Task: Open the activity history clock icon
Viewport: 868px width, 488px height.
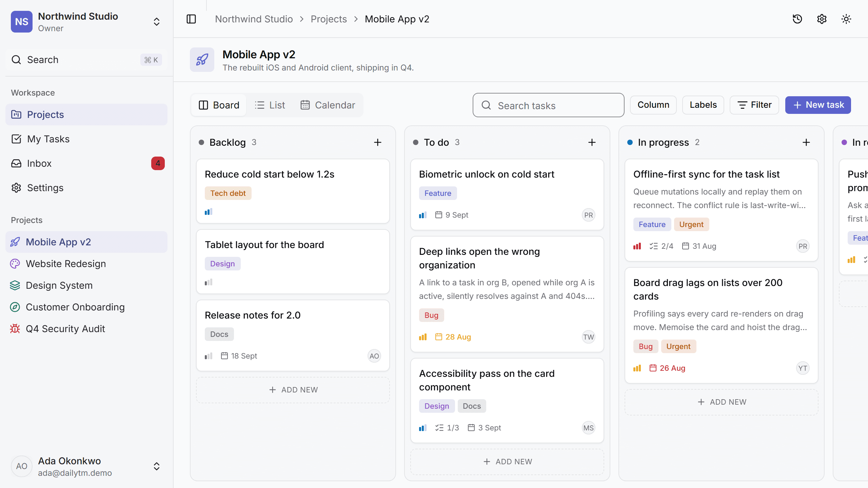Action: click(x=797, y=19)
